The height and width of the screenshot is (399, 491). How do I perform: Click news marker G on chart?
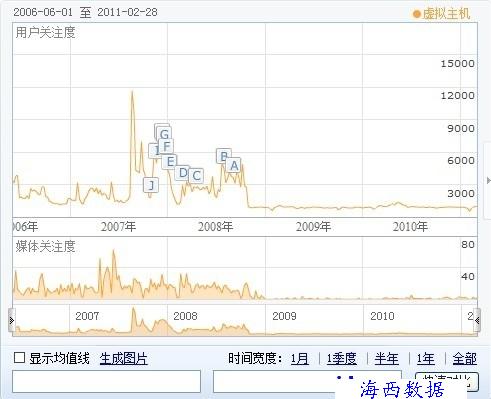164,134
